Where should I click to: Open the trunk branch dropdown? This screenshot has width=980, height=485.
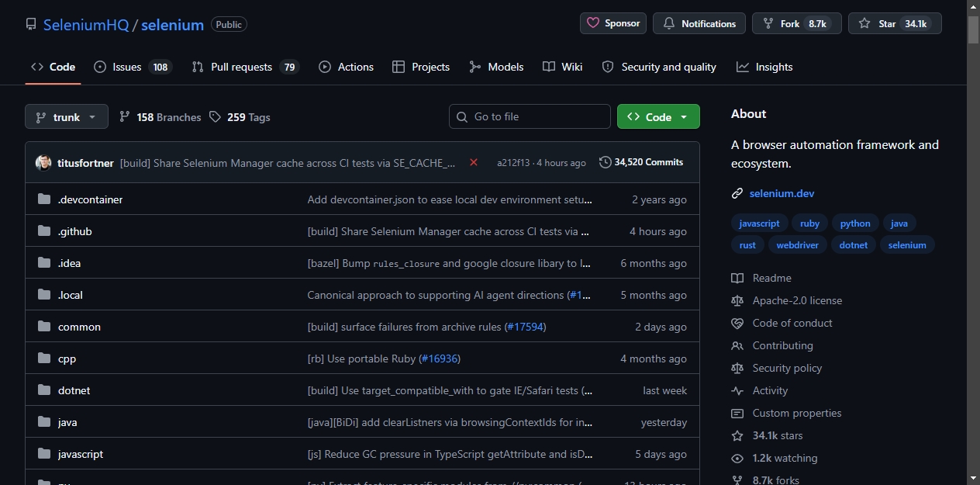coord(67,117)
